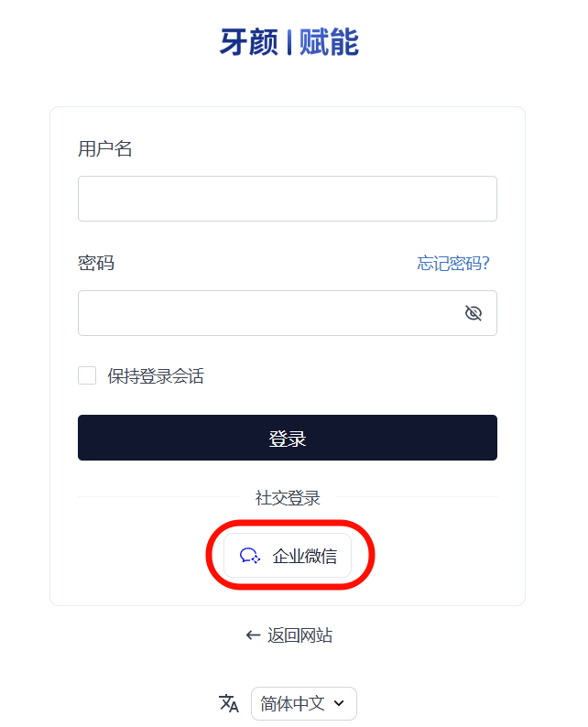
Task: Focus the 用户名 input field
Action: click(287, 199)
